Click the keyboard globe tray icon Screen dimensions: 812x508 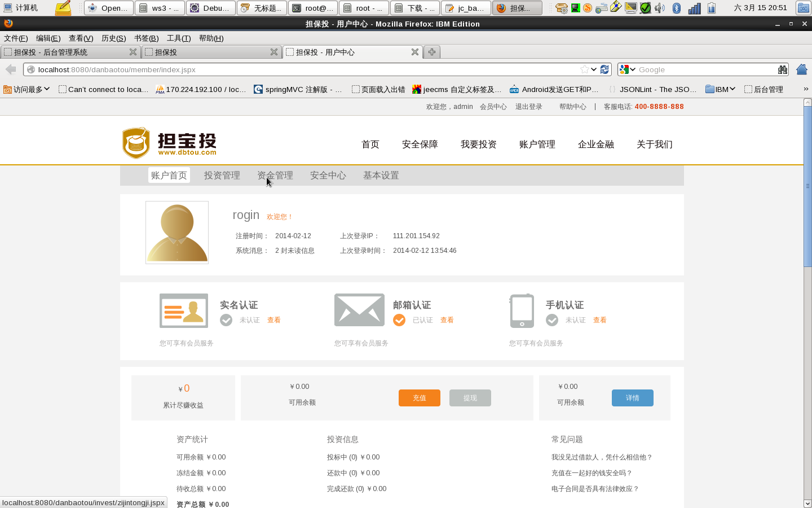(602, 8)
